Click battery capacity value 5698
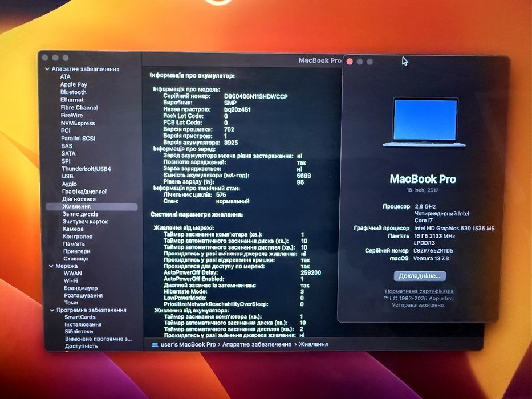The width and height of the screenshot is (532, 399). (304, 176)
